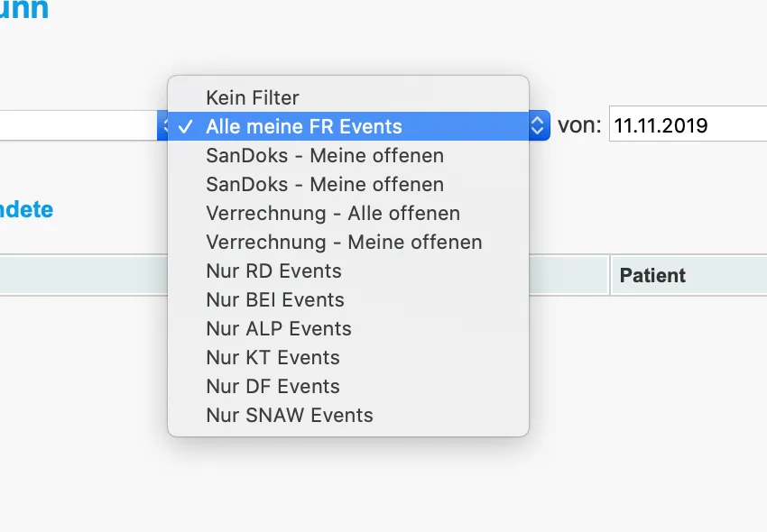Open the blue link ending in 'ndete'
The height and width of the screenshot is (532, 767).
[26, 209]
